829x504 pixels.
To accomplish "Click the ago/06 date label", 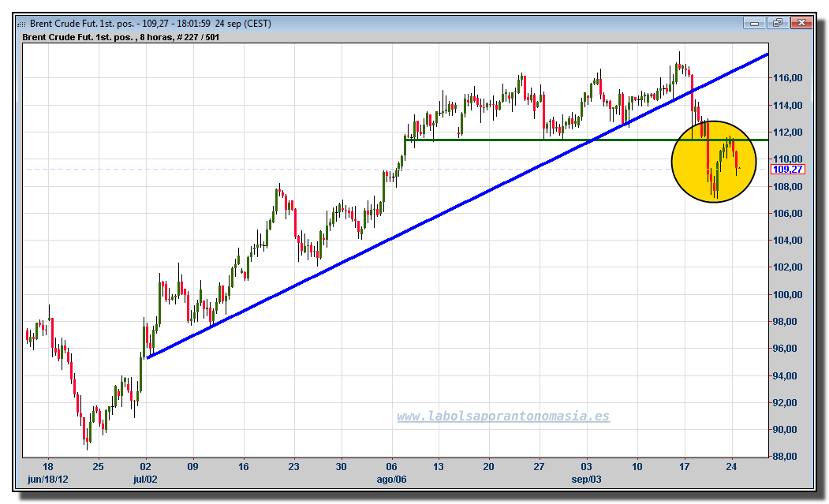I will click(392, 480).
